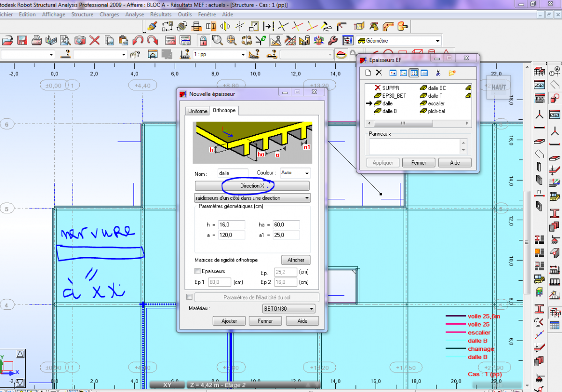Screen dimensions: 562x392
Task: Select dalle EC in the thickness list
Action: [433, 88]
